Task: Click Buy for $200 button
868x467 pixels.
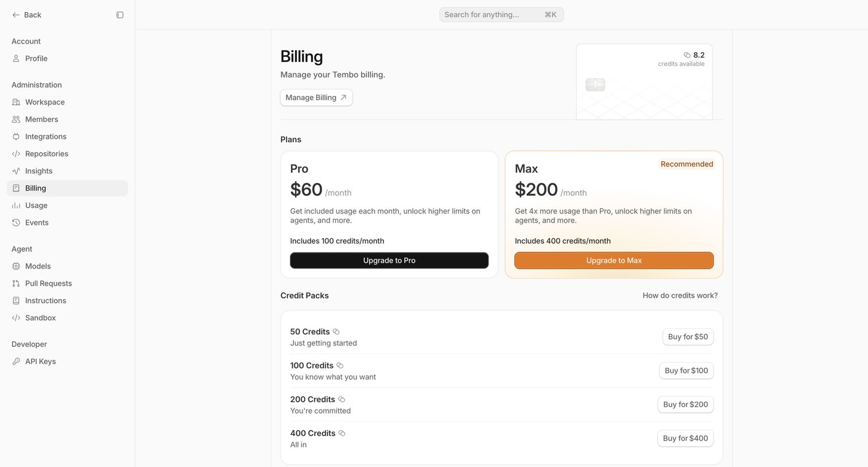Action: [x=685, y=404]
